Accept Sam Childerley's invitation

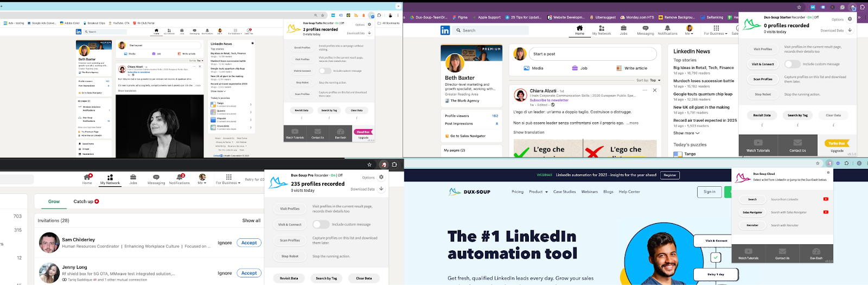tap(249, 243)
